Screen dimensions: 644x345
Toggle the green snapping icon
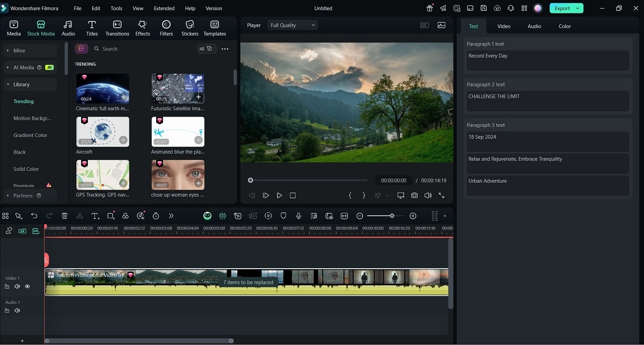(x=222, y=215)
